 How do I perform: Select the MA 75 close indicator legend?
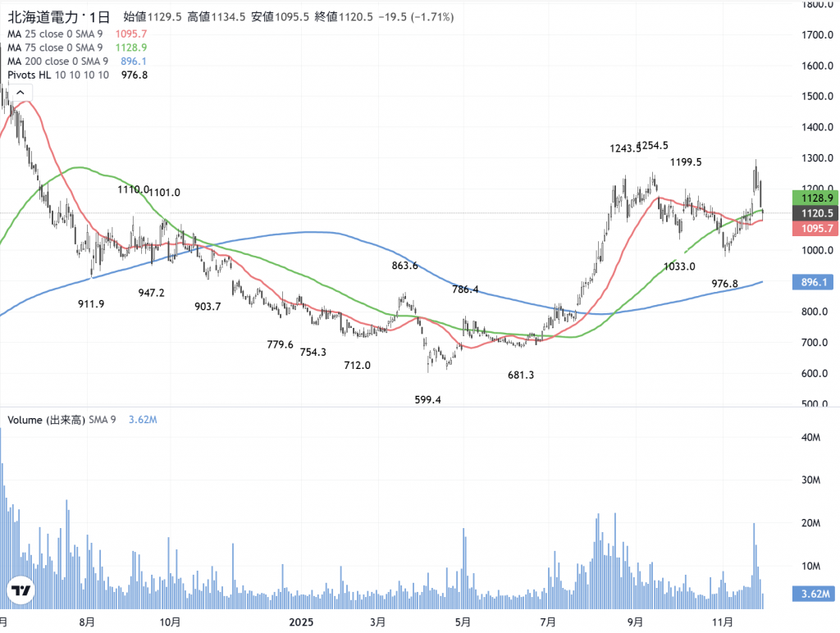coord(57,48)
